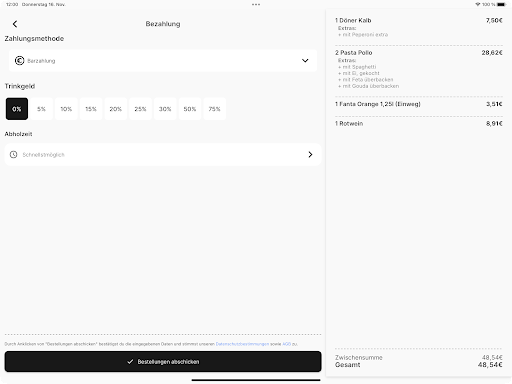This screenshot has height=384, width=512.
Task: Submit order with Bestellungen abschicken
Action: [163, 362]
